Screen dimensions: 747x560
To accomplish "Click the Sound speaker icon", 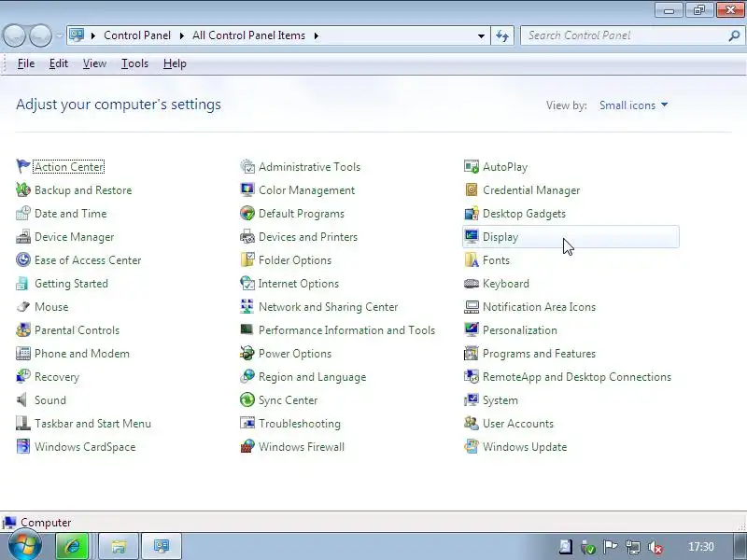I will [22, 400].
